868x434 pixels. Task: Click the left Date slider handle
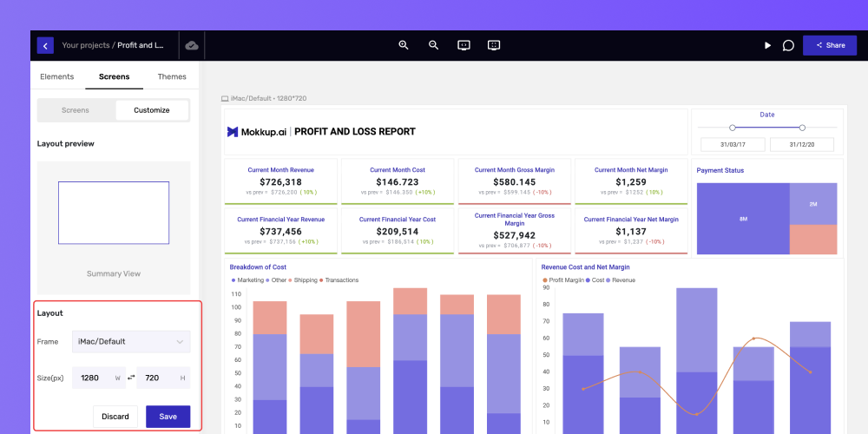click(733, 128)
